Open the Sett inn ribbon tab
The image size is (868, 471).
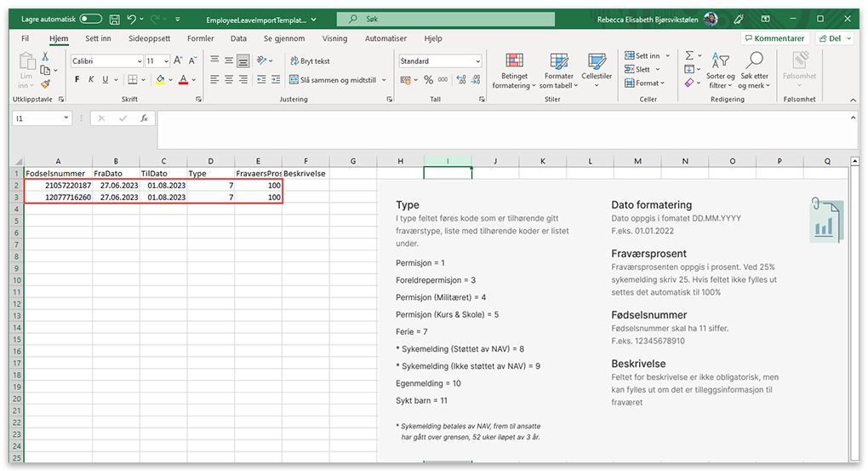point(98,38)
